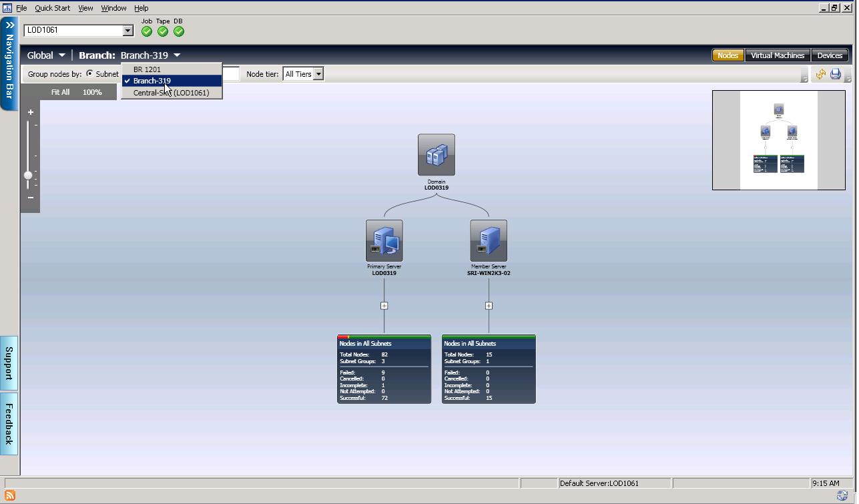Image resolution: width=859 pixels, height=504 pixels.
Task: Open the Window menu
Action: (114, 8)
